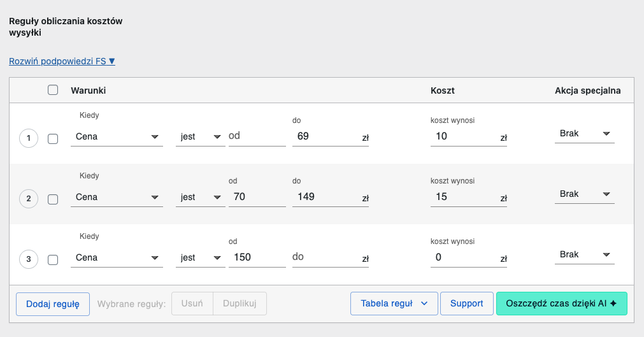This screenshot has height=337, width=644.
Task: Click the cost field showing 15
Action: (x=462, y=197)
